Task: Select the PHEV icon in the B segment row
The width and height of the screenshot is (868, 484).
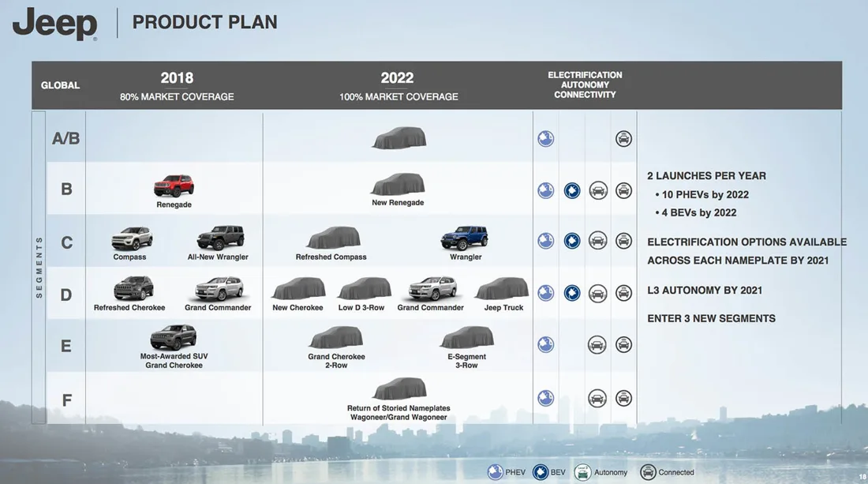Action: point(545,190)
